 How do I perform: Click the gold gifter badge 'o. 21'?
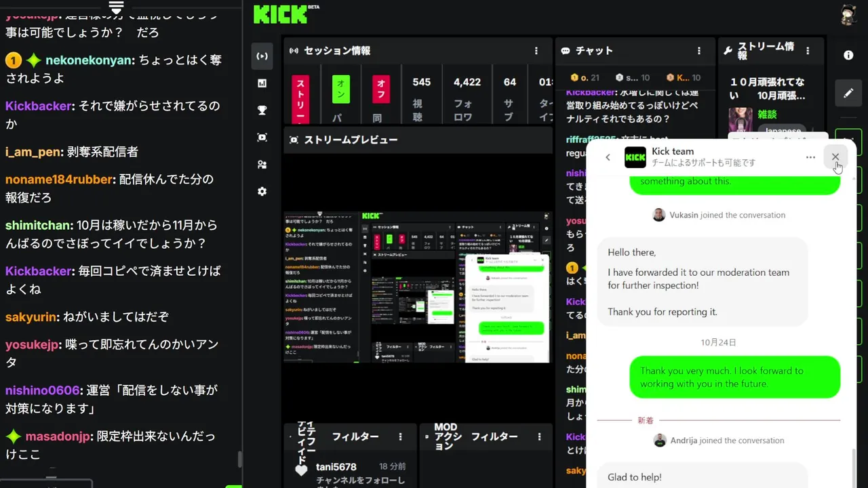[x=585, y=78]
